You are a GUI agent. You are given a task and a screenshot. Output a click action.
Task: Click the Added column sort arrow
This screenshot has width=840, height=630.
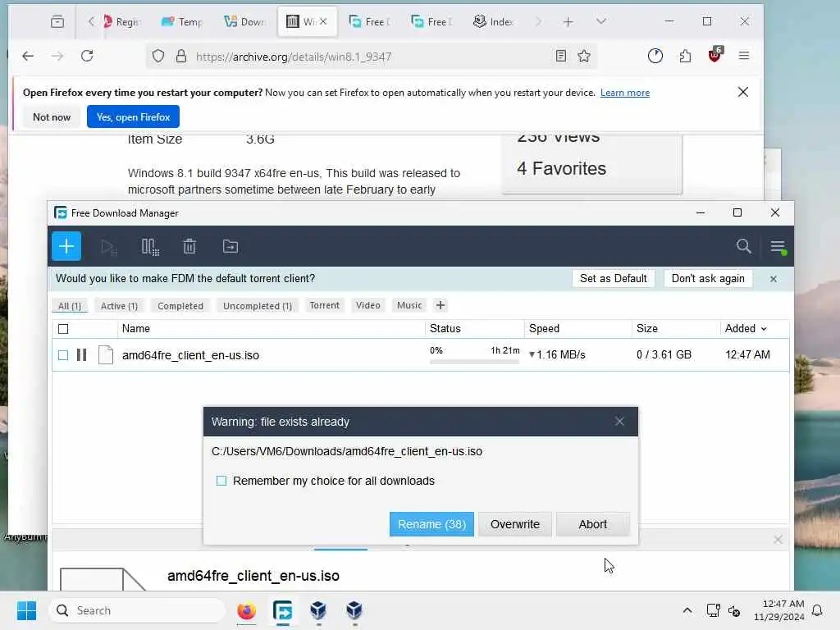pyautogui.click(x=764, y=329)
